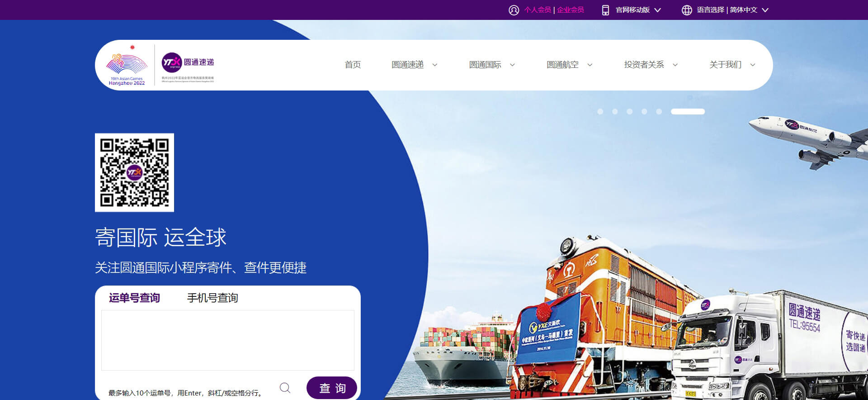
Task: Switch to 手机号查询 tab
Action: coord(212,298)
